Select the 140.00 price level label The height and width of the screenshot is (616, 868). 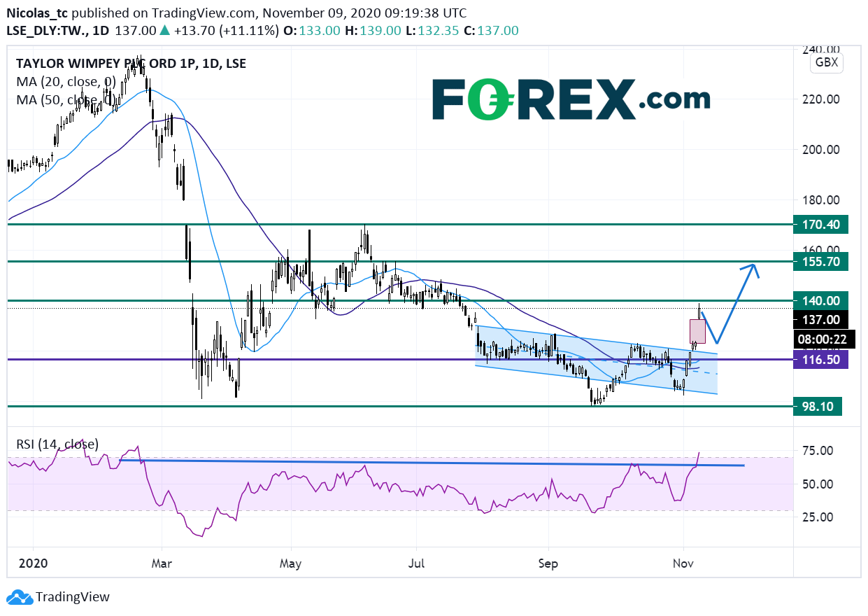[x=821, y=301]
